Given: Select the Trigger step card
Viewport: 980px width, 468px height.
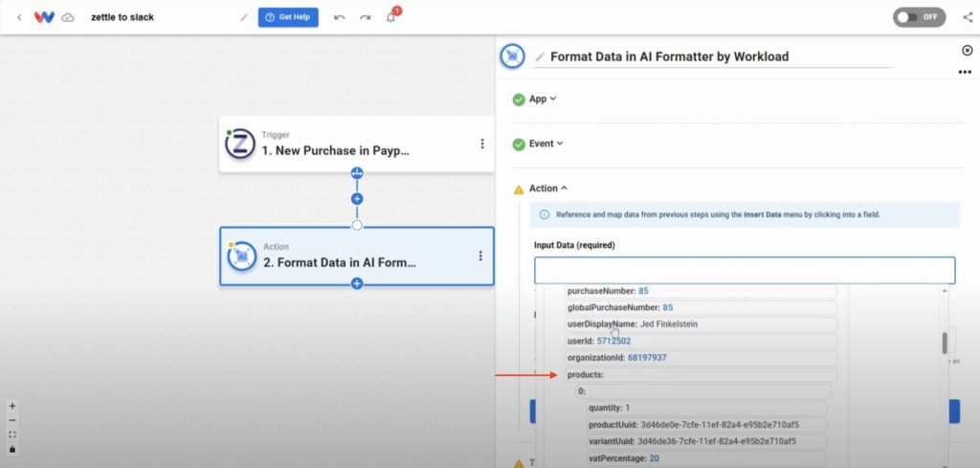Looking at the screenshot, I should pyautogui.click(x=356, y=144).
